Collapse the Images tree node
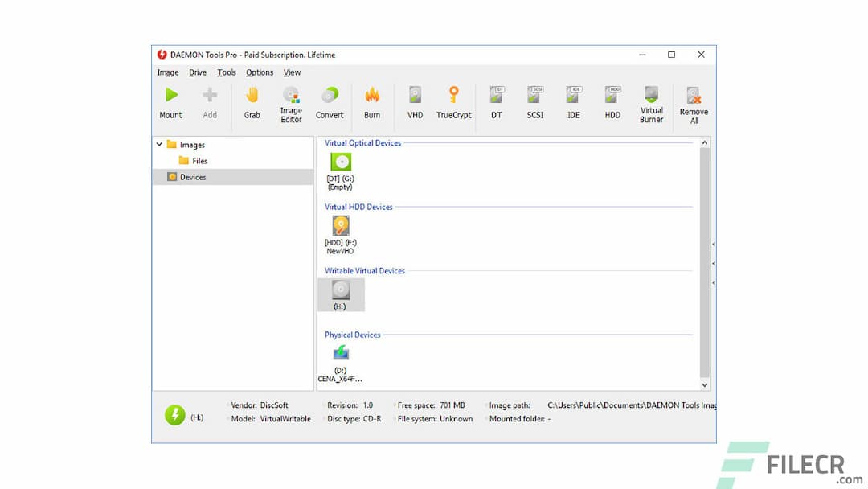Image resolution: width=868 pixels, height=489 pixels. click(159, 145)
